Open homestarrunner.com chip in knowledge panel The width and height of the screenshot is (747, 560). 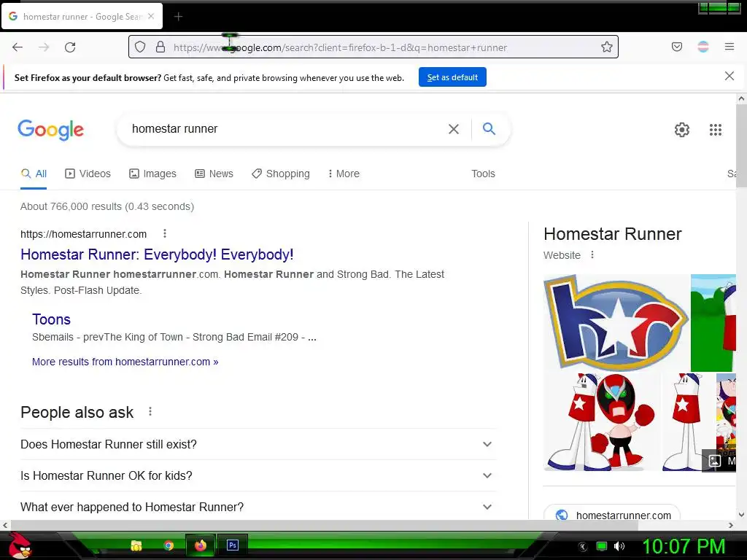[x=612, y=515]
